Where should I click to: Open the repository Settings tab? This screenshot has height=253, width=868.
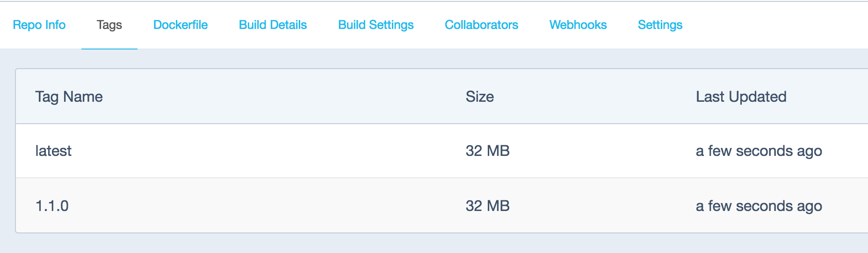[660, 25]
